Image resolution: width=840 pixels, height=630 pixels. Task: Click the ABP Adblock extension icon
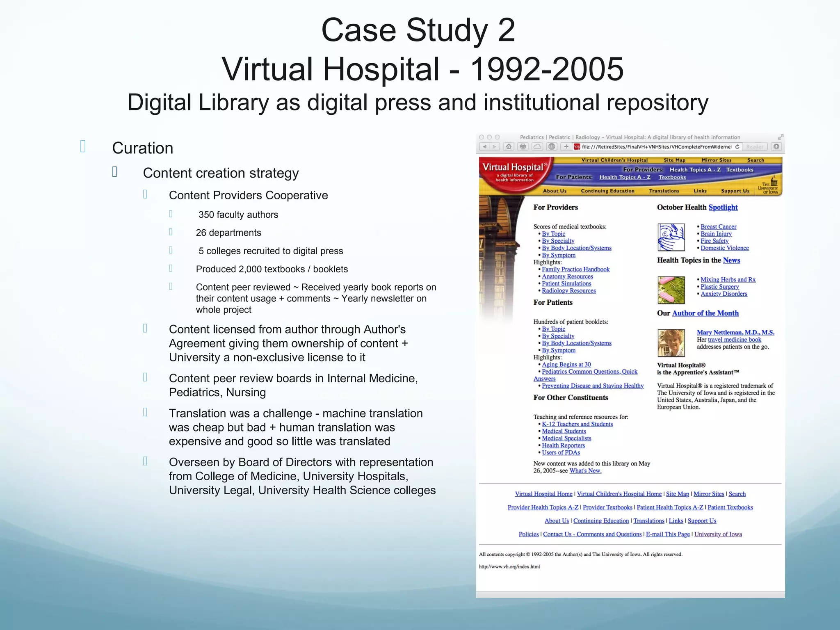[x=552, y=147]
